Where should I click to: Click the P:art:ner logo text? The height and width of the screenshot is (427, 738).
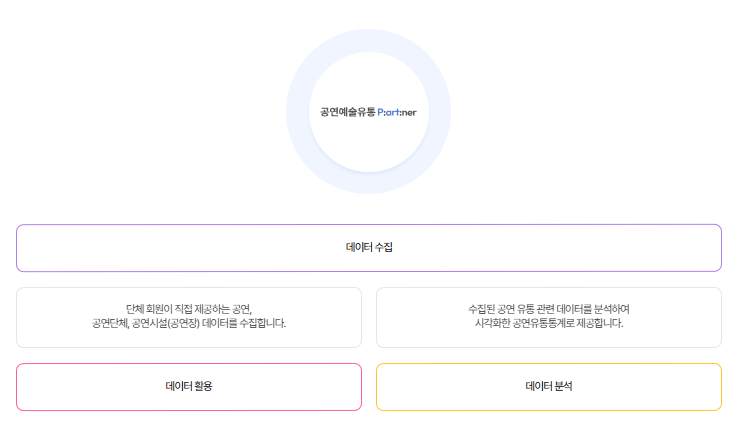[397, 113]
